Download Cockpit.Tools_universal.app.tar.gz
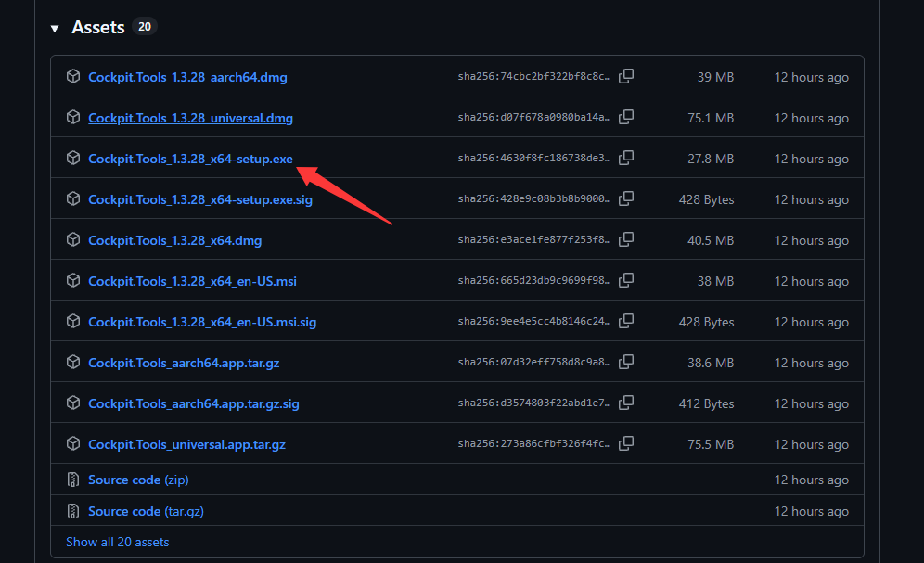The height and width of the screenshot is (563, 924). coord(186,444)
